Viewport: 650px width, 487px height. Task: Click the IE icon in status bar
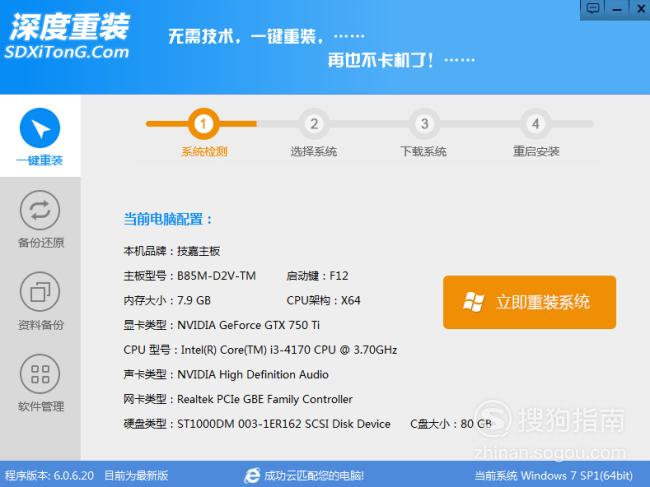pyautogui.click(x=252, y=475)
